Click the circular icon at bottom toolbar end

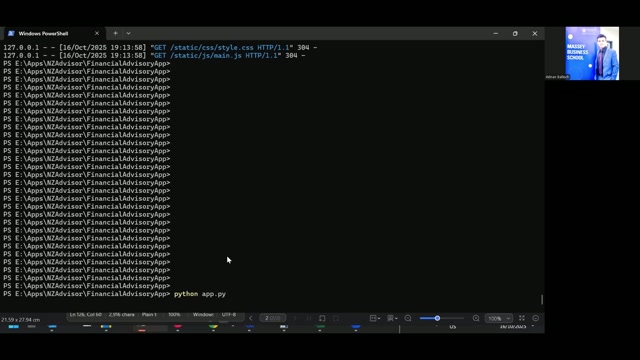pos(536,318)
